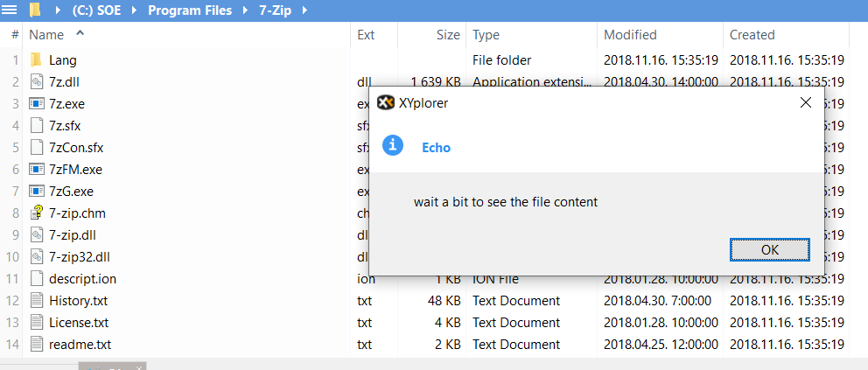Sort by Modified column header

click(630, 35)
